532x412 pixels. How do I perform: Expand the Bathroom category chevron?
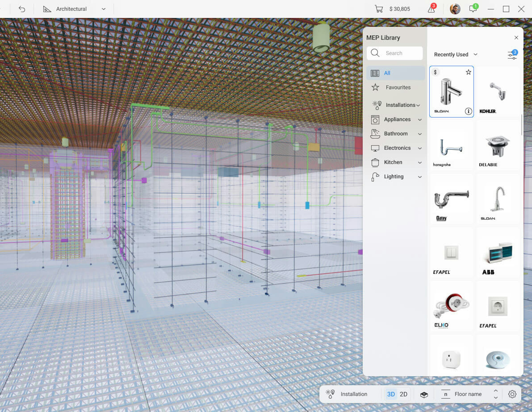click(420, 134)
